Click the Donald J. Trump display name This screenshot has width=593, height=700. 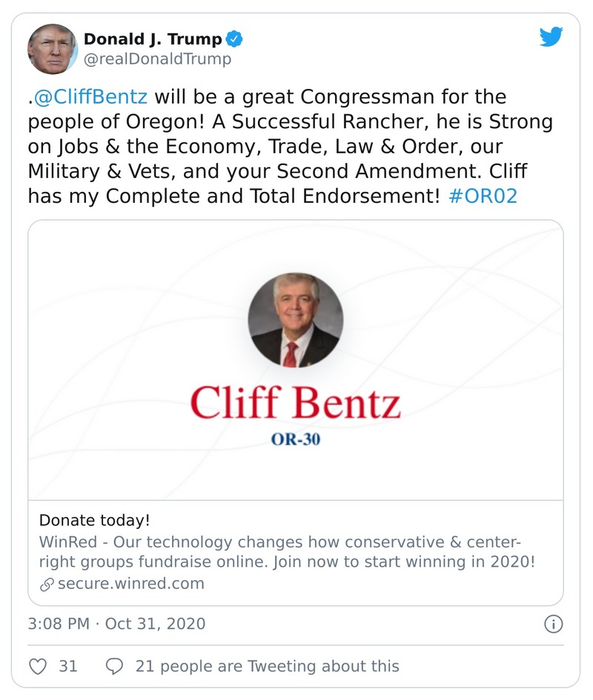click(153, 39)
